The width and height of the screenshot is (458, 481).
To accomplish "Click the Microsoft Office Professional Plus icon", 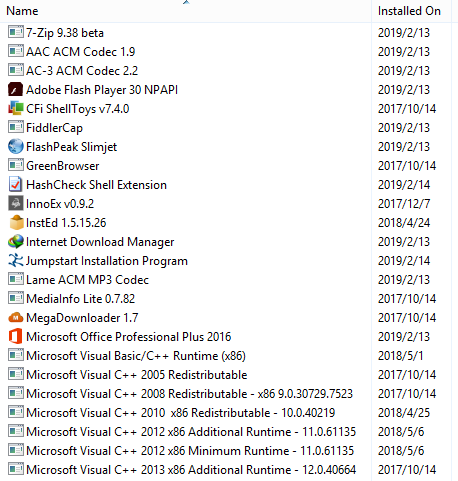I will (15, 336).
